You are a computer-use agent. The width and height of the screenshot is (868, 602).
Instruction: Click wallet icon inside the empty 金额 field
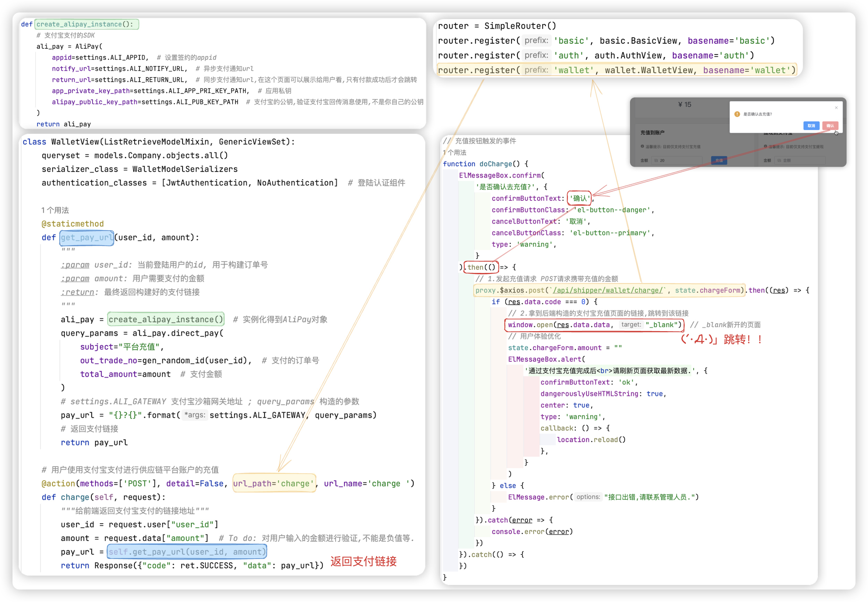coord(779,160)
